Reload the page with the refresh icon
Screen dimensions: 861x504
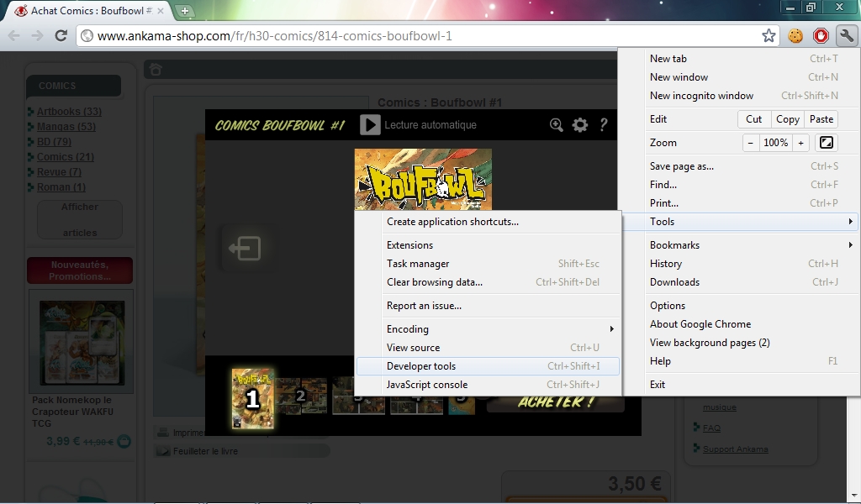pyautogui.click(x=61, y=36)
